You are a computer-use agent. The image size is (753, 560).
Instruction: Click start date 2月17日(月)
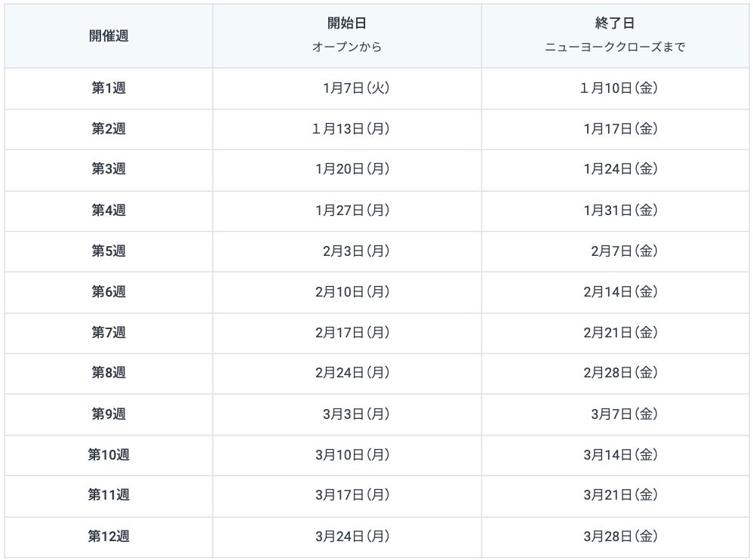pyautogui.click(x=352, y=333)
